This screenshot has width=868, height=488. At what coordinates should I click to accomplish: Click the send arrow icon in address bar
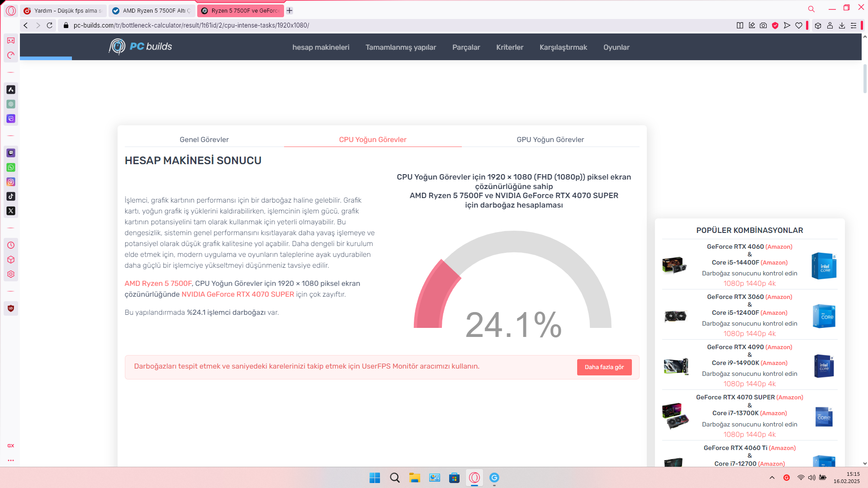coord(787,25)
